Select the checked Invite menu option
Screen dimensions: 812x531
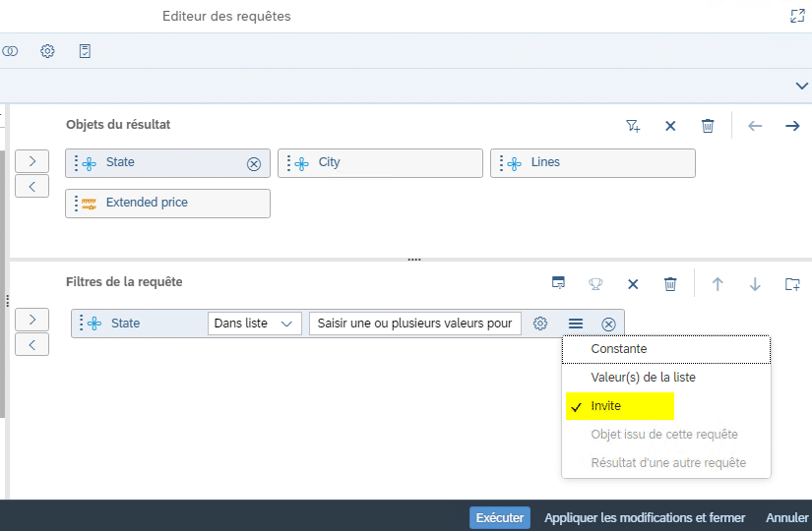click(x=606, y=406)
